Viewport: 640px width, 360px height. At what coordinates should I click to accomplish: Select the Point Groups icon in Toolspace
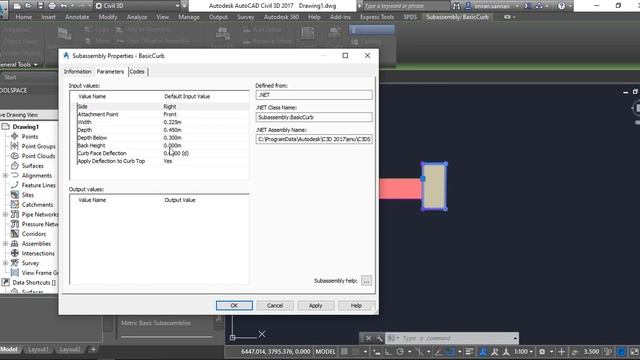pyautogui.click(x=15, y=146)
